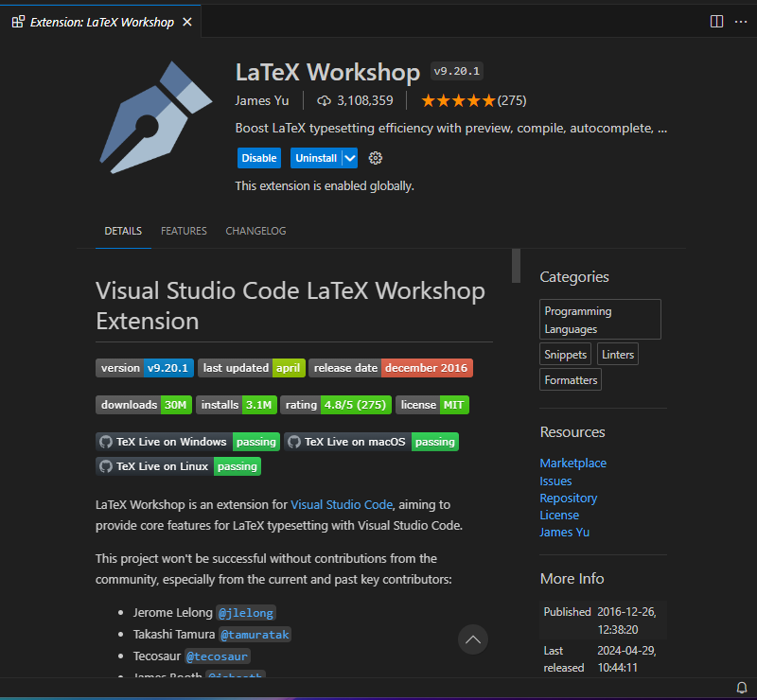Click the scroll-to-top arrow button

click(x=473, y=639)
